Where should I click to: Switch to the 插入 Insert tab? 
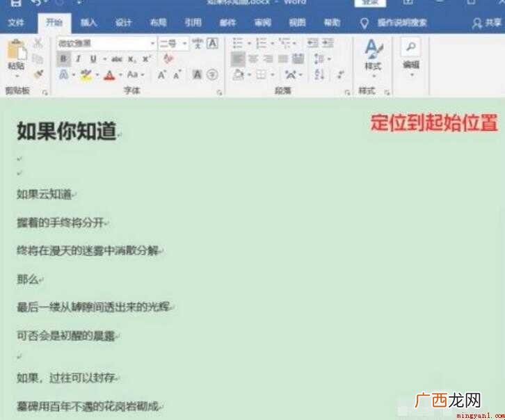point(88,22)
